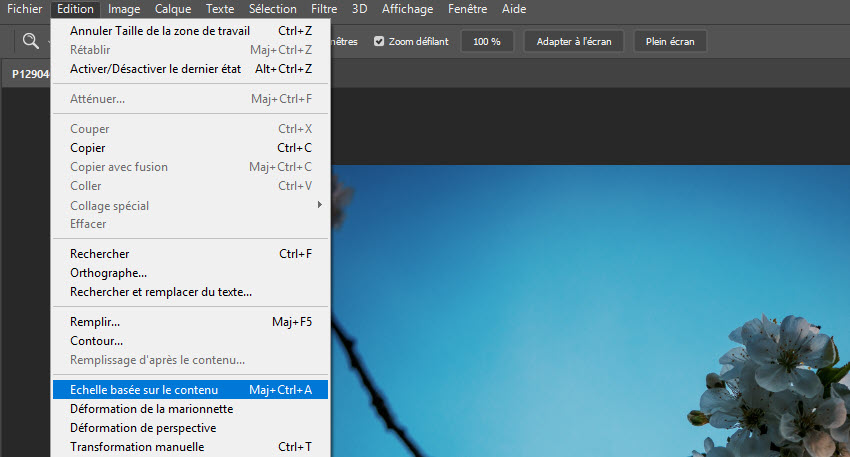Select Remplir... menu entry
This screenshot has width=850, height=457.
190,322
